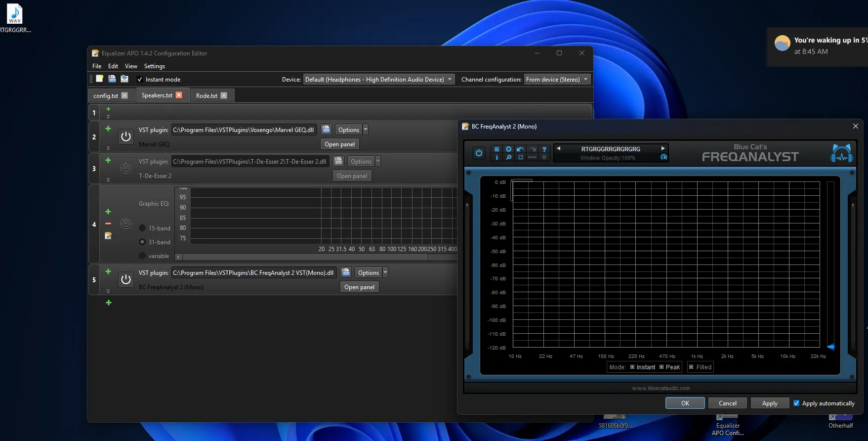The height and width of the screenshot is (441, 868).
Task: Toggle power button for Marvel GEQ plugin
Action: click(126, 136)
